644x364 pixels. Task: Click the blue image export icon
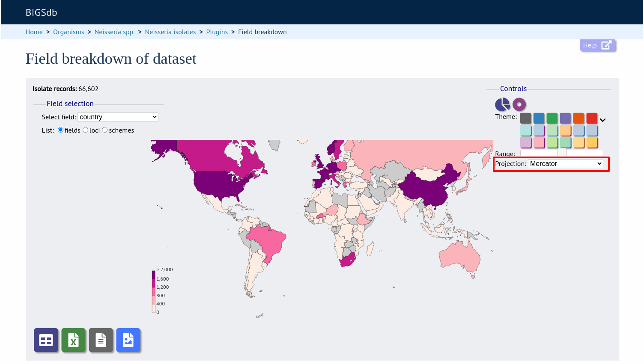click(x=128, y=340)
